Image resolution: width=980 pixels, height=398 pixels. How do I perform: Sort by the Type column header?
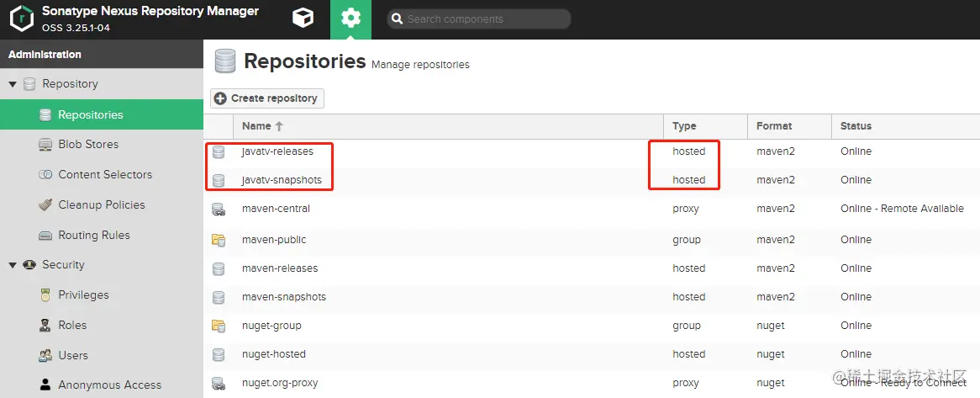(706, 125)
